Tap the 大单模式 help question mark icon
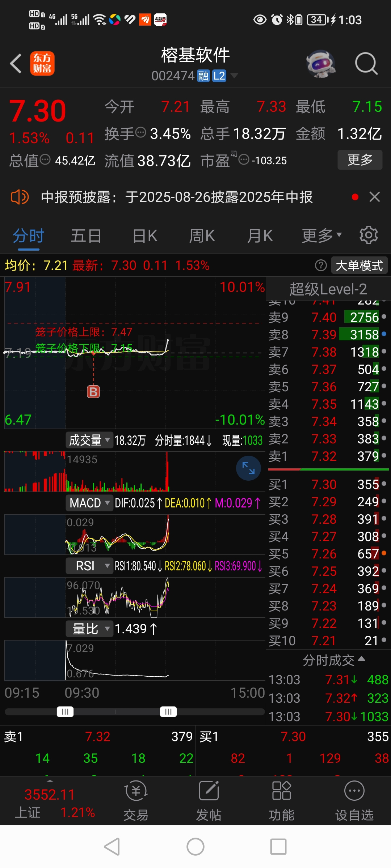The height and width of the screenshot is (868, 391). click(321, 265)
